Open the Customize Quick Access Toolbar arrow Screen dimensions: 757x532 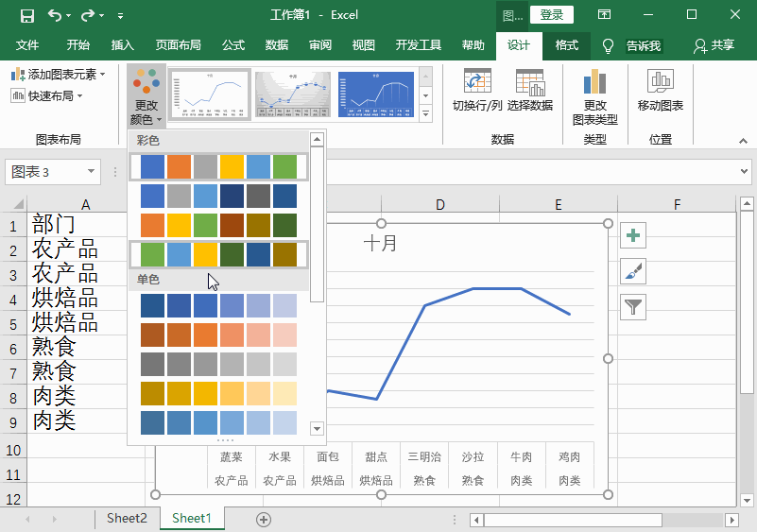tap(120, 16)
